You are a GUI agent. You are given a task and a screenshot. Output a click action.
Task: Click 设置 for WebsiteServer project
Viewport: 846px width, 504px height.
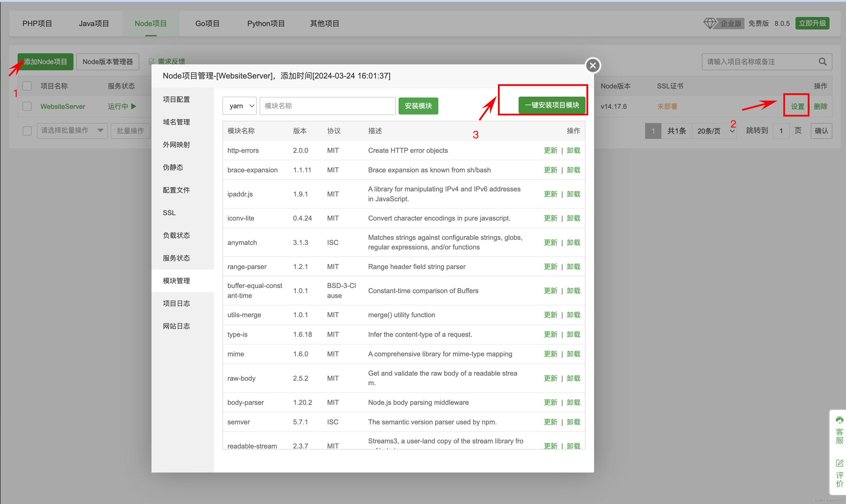click(797, 106)
